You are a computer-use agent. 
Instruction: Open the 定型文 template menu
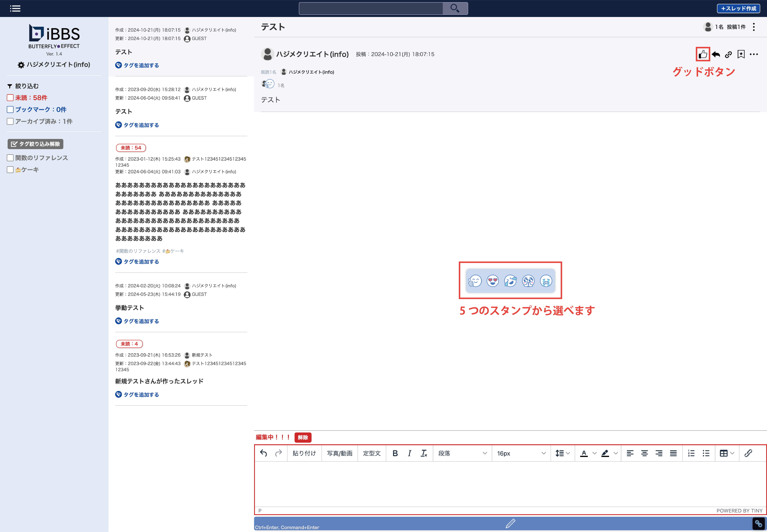click(x=372, y=453)
